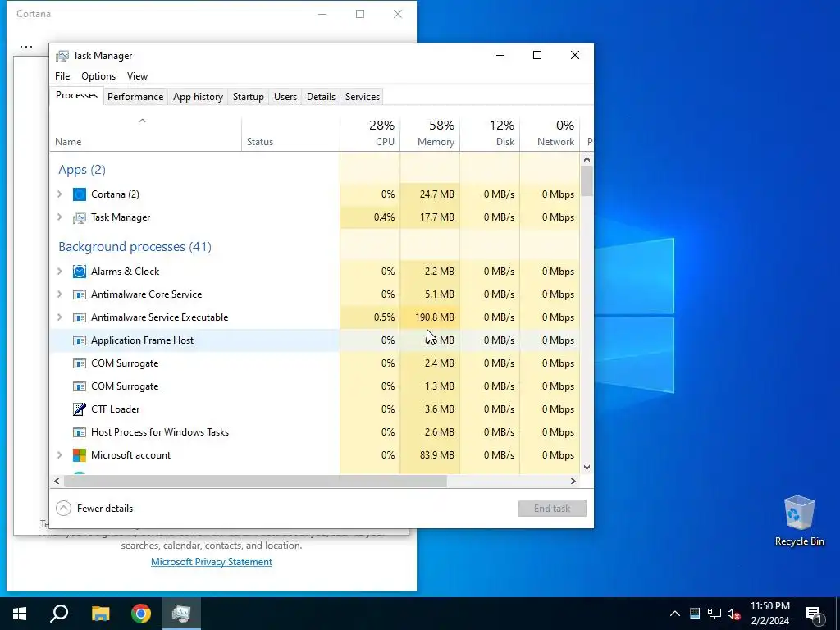Click the muted volume tray icon
840x630 pixels.
733,614
